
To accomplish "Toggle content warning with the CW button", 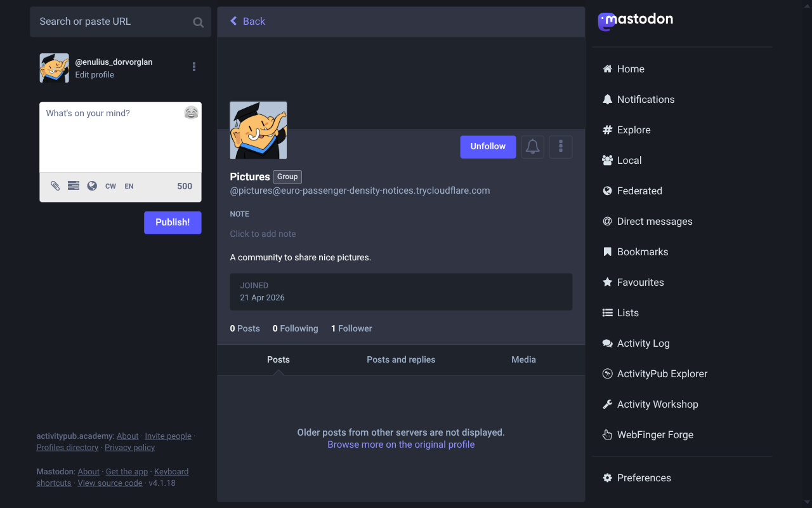I will pos(110,185).
